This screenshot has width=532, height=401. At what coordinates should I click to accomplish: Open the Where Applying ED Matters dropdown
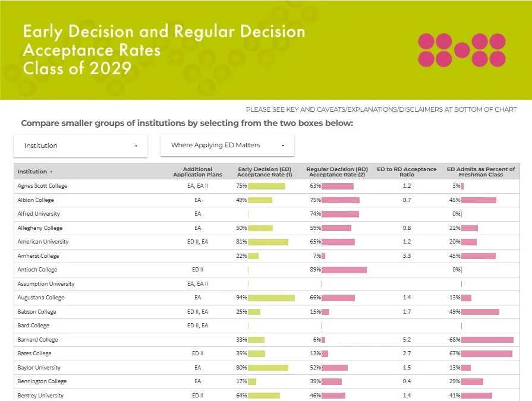pyautogui.click(x=227, y=146)
